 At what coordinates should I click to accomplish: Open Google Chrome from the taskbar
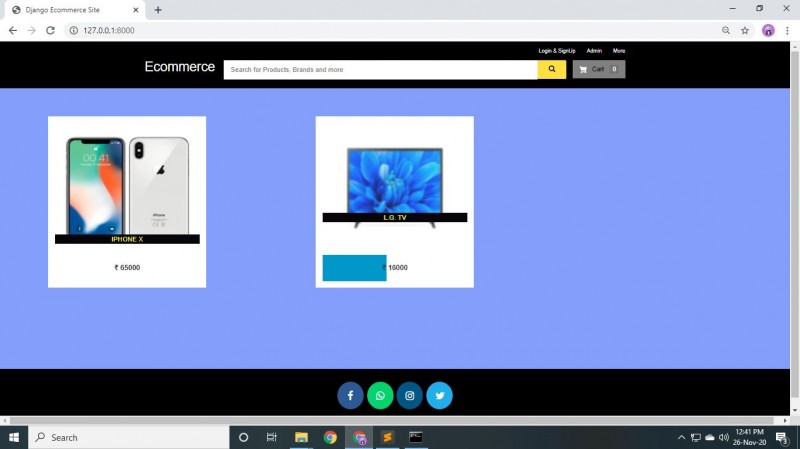[x=330, y=437]
